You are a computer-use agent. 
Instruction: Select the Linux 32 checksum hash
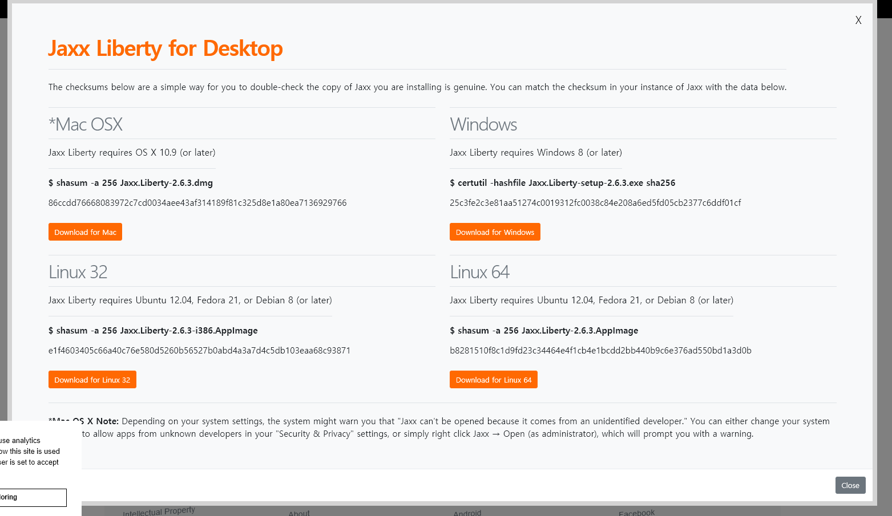[199, 350]
